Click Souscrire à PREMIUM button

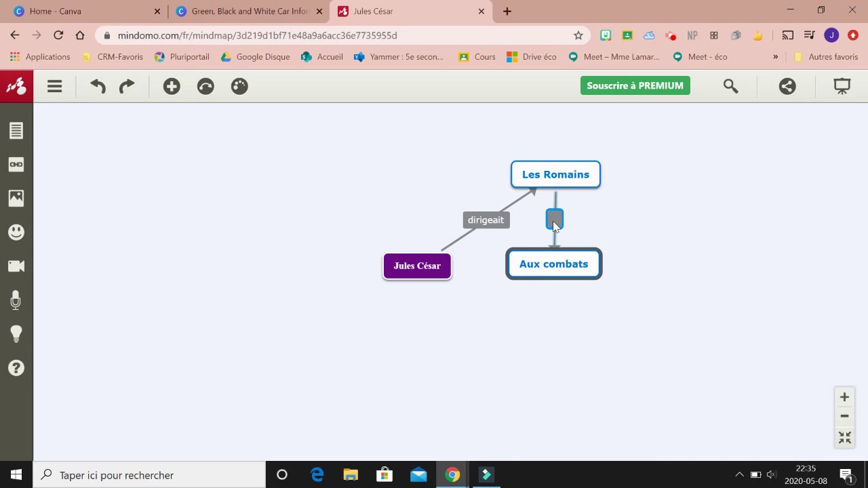[x=635, y=85]
